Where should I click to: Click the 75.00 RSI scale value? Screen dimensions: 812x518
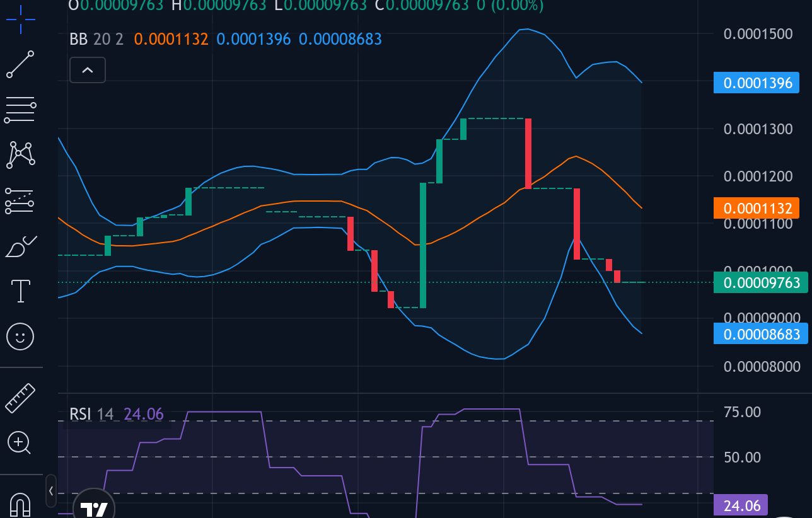[742, 412]
